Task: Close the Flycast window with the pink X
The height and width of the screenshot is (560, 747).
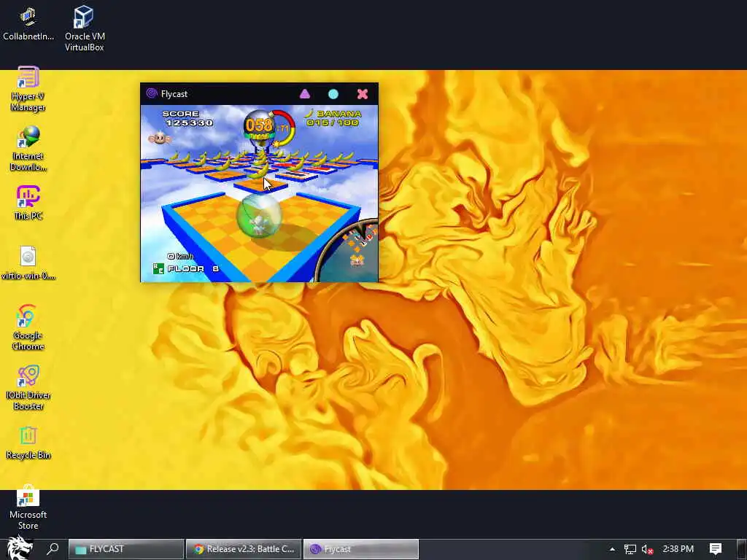Action: coord(363,94)
